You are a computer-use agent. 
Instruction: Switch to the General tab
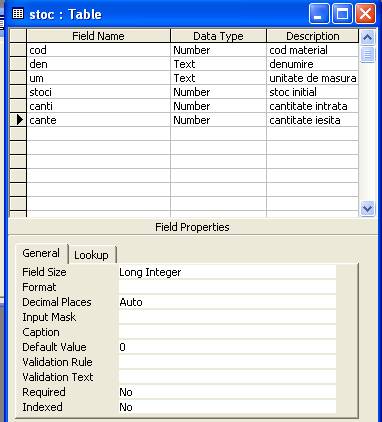coord(41,253)
